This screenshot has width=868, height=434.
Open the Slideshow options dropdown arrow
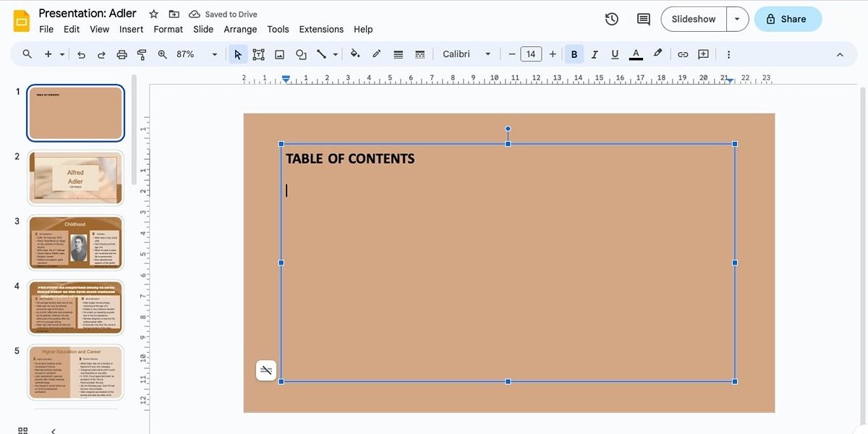pyautogui.click(x=737, y=19)
